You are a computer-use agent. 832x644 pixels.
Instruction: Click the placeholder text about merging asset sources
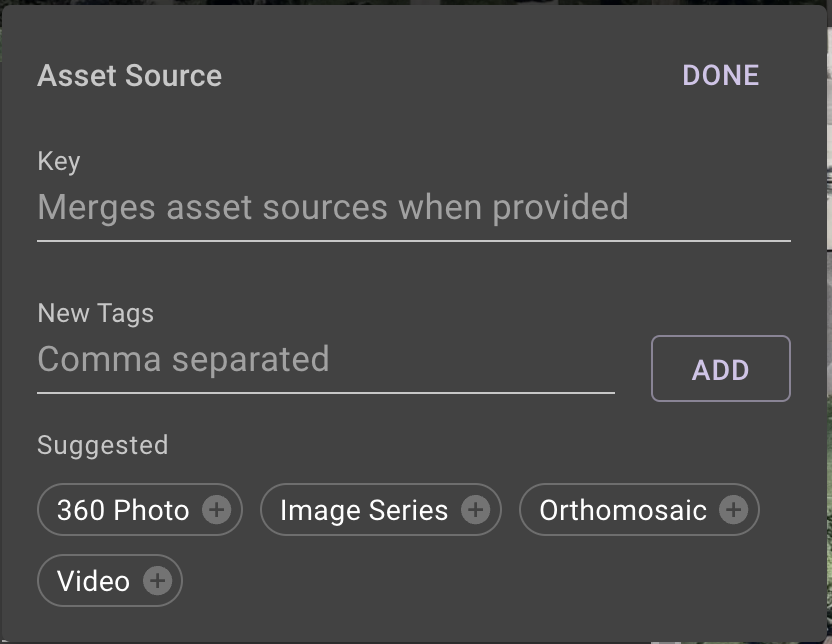coord(333,207)
